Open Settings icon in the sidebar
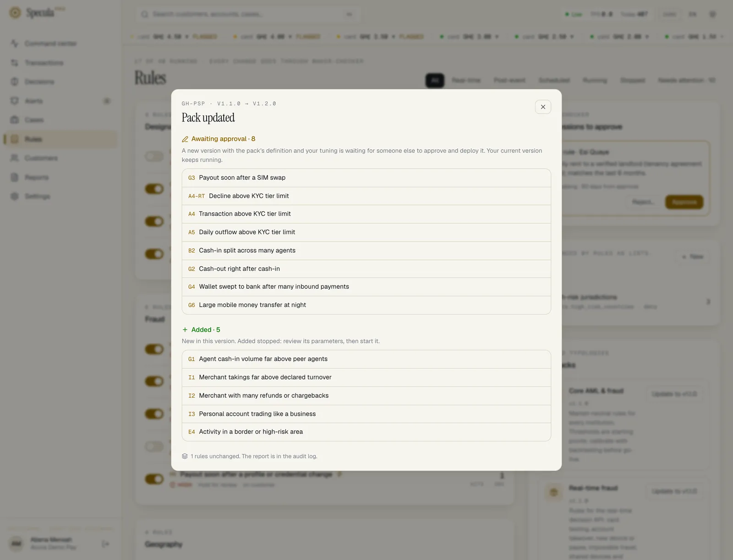The height and width of the screenshot is (560, 733). click(x=15, y=196)
